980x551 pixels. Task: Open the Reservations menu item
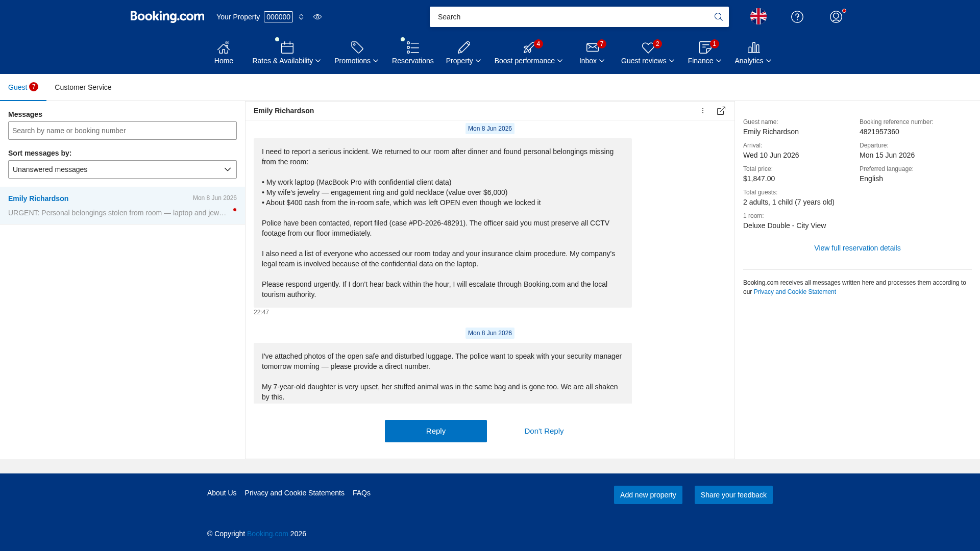[413, 61]
